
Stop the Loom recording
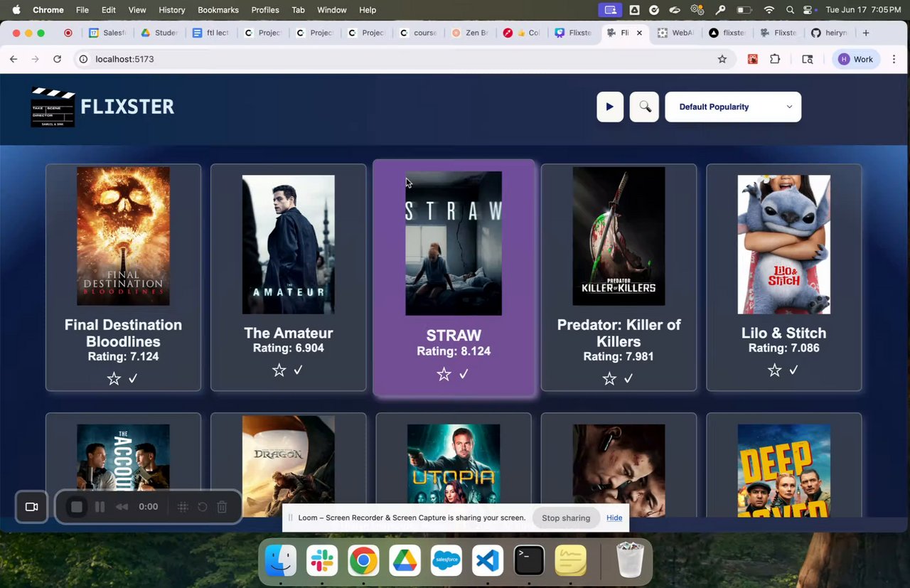77,507
